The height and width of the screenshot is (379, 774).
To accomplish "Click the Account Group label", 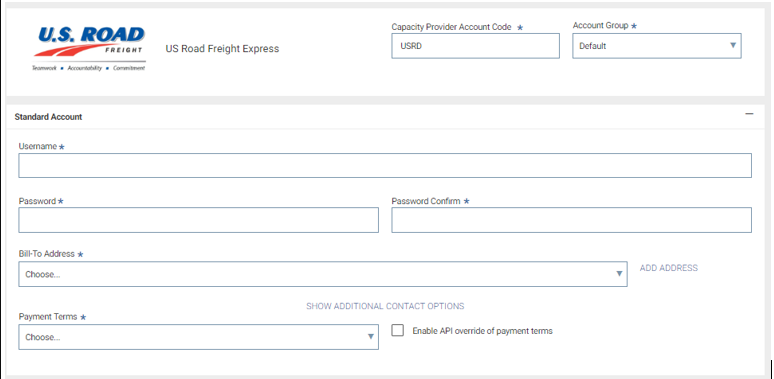I will pyautogui.click(x=600, y=25).
